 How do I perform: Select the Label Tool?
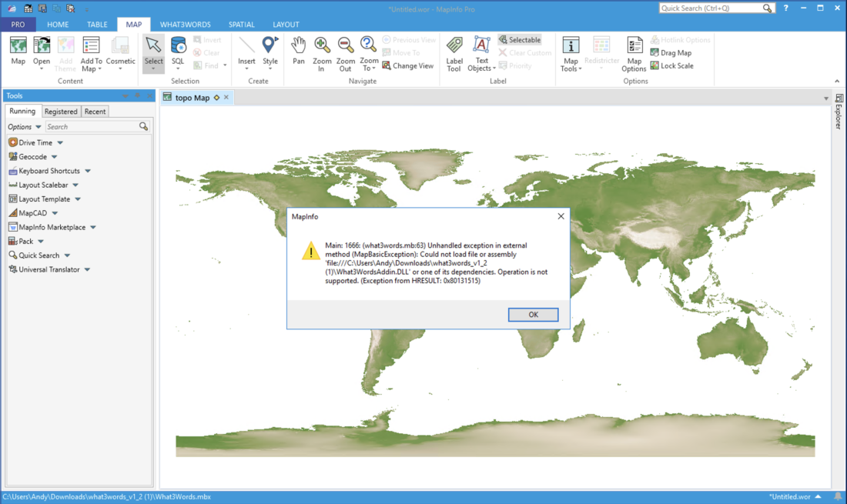coord(454,53)
